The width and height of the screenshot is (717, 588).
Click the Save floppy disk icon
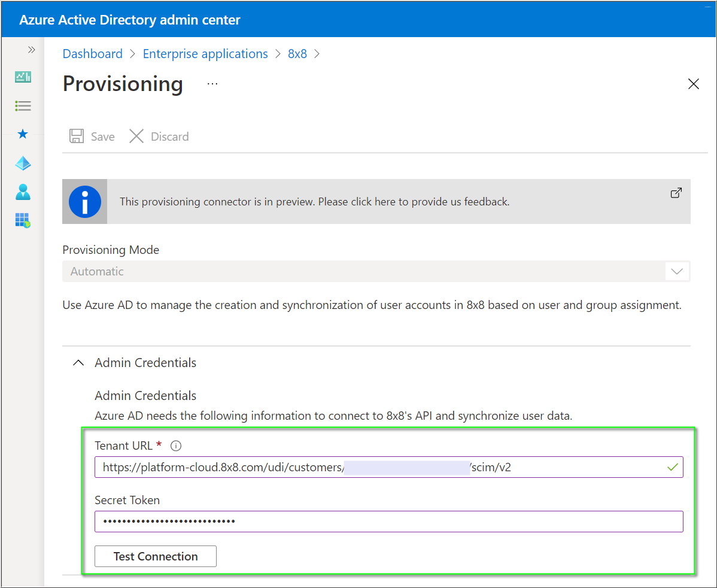pyautogui.click(x=77, y=136)
